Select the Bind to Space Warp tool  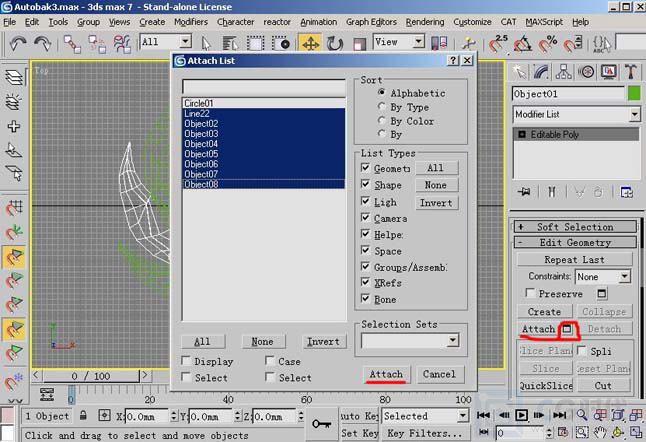(x=122, y=44)
